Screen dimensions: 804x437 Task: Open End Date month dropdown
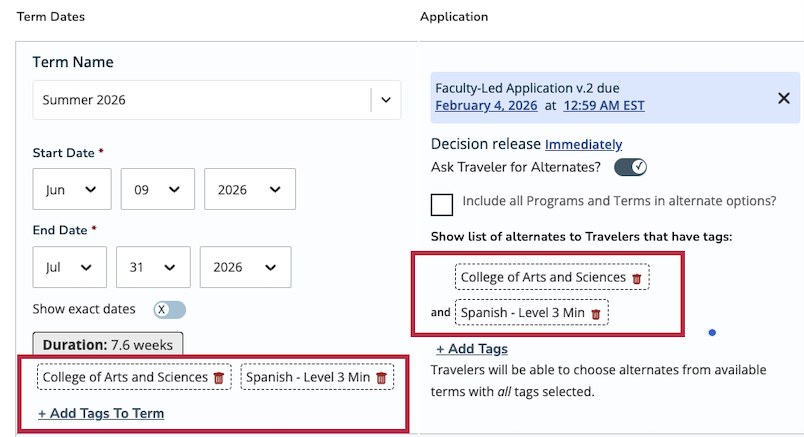69,267
